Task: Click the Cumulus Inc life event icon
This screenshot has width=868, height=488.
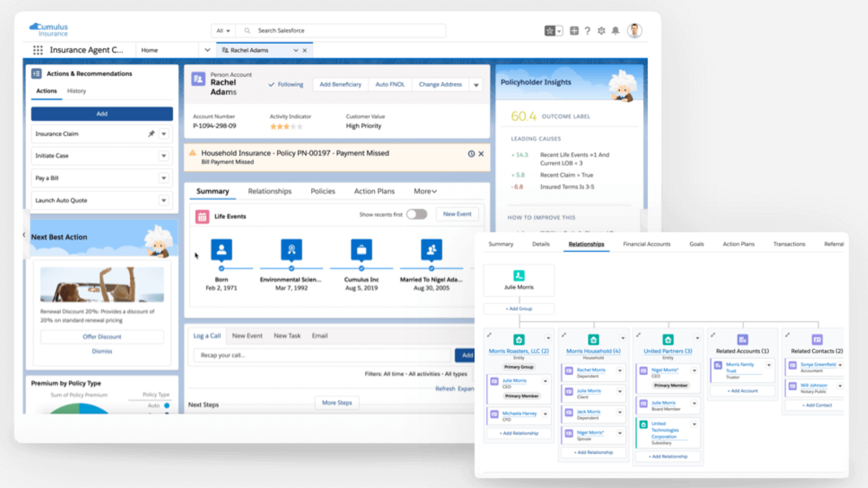Action: pyautogui.click(x=361, y=249)
